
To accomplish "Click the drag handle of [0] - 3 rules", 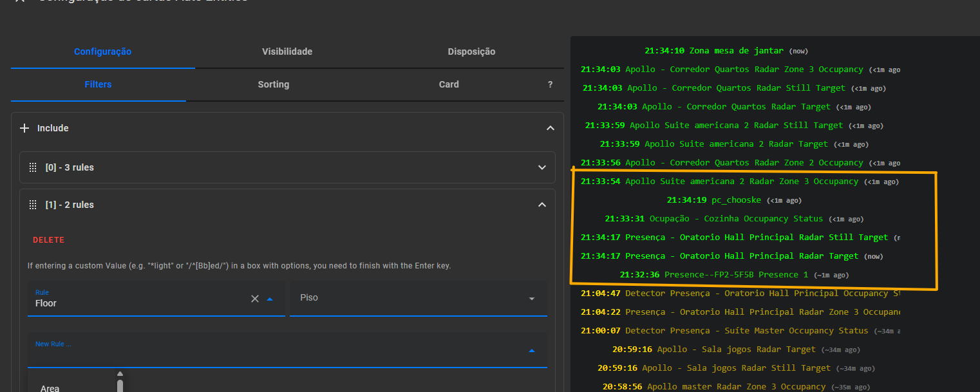I will 33,167.
